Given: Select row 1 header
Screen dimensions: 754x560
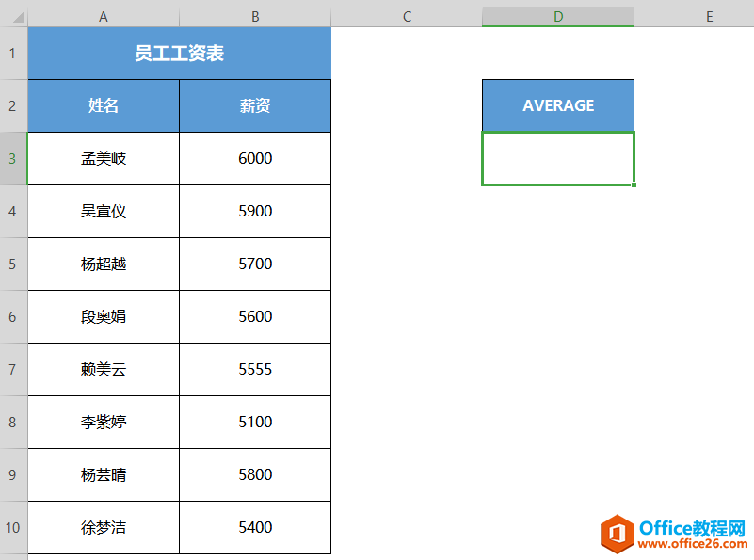Looking at the screenshot, I should [12, 53].
